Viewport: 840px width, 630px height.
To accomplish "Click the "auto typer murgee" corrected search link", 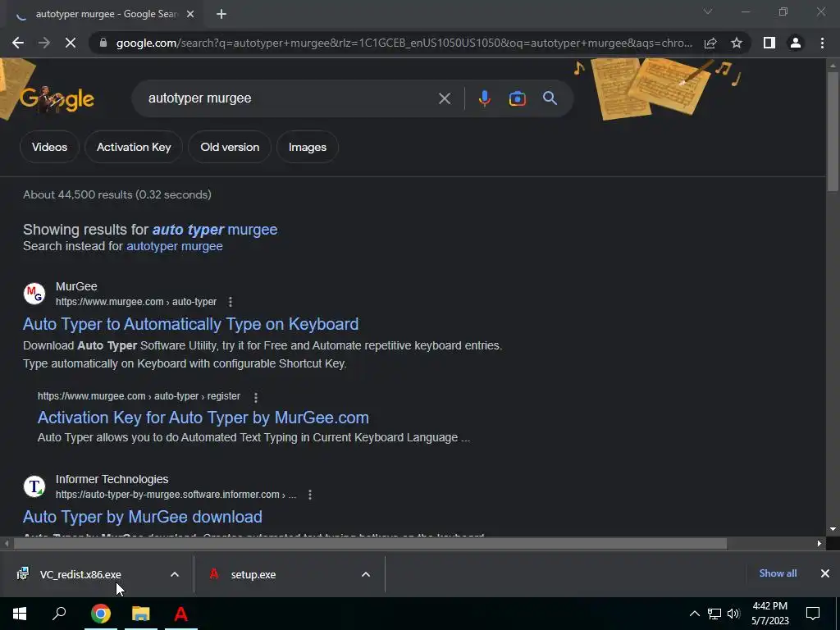I will click(215, 230).
